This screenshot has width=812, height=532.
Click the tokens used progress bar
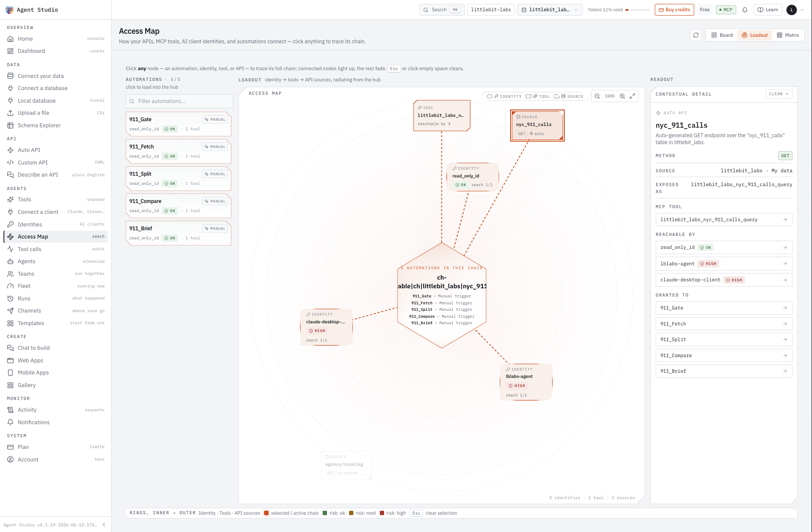pos(637,10)
